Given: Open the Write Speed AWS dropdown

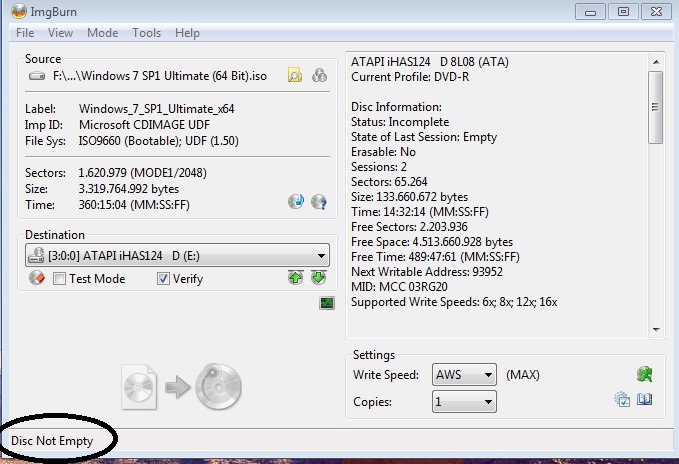Looking at the screenshot, I should click(x=464, y=374).
